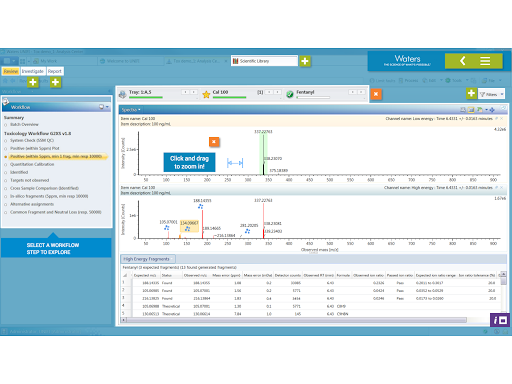Open the High Energy Fragments dropdown
This screenshot has width=512, height=384.
(x=148, y=259)
